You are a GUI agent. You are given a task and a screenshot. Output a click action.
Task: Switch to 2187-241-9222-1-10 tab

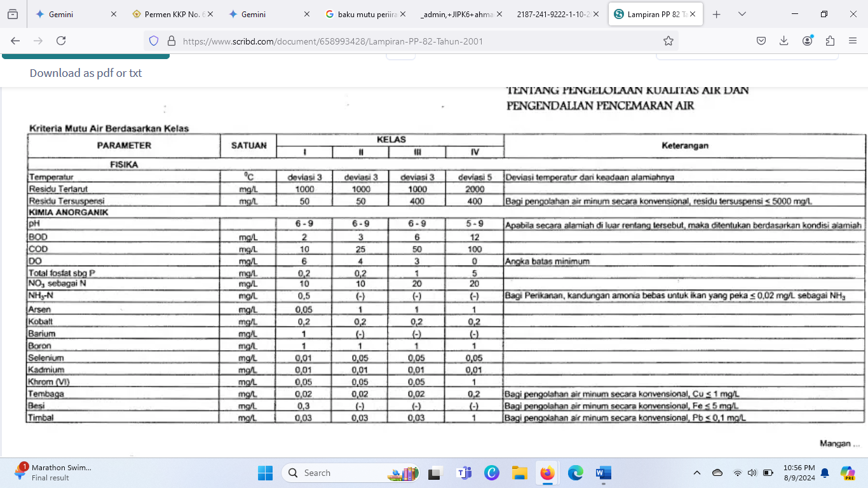coord(558,14)
